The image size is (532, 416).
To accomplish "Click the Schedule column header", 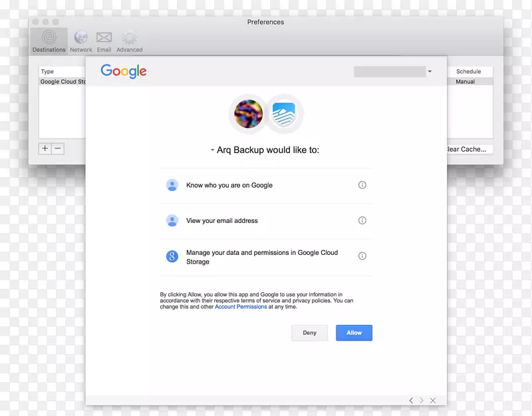I will 469,71.
